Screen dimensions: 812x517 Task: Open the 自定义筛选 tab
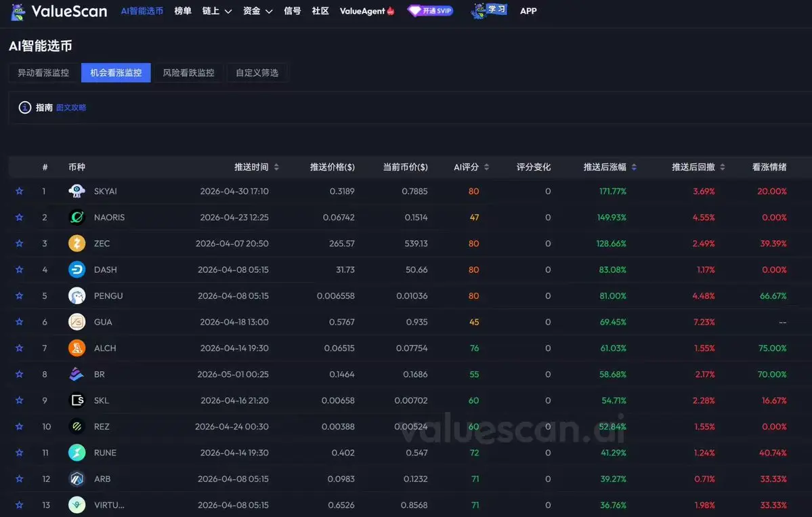(257, 73)
